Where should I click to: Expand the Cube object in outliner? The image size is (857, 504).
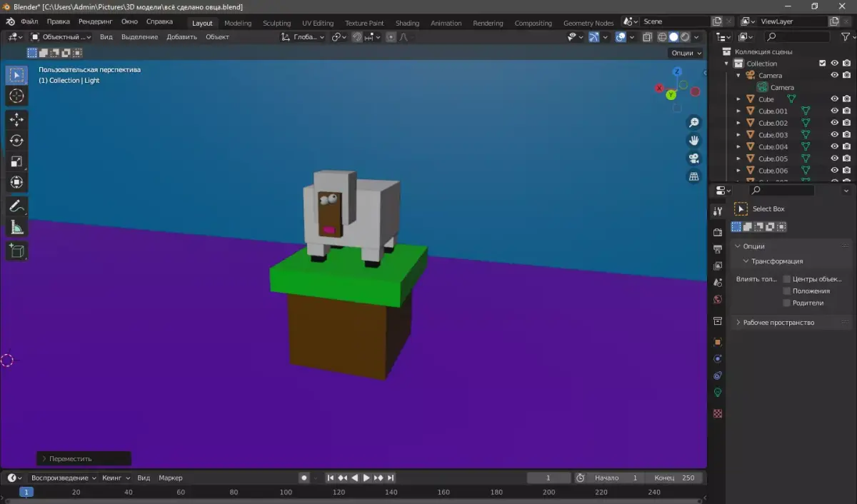[x=738, y=99]
